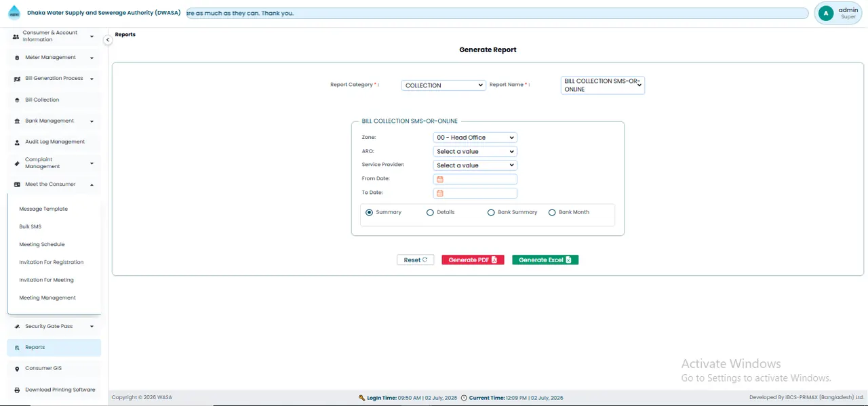868x406 pixels.
Task: Click the Bank Management building icon
Action: [x=17, y=121]
